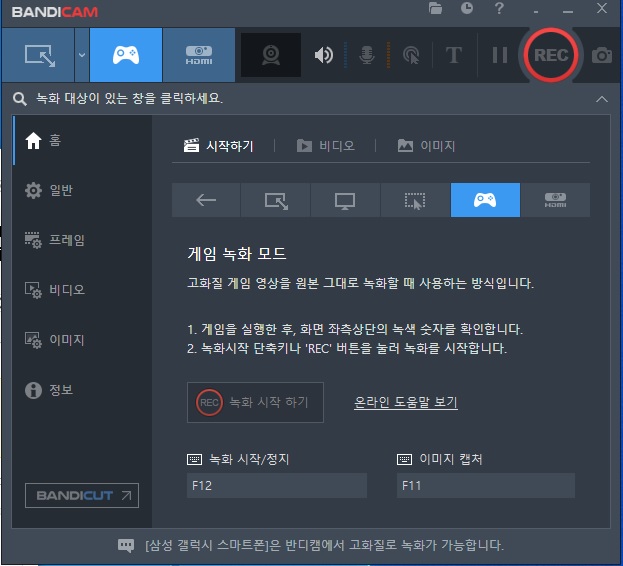Switch to the 비디오 tab at top
This screenshot has width=623, height=566.
(326, 146)
